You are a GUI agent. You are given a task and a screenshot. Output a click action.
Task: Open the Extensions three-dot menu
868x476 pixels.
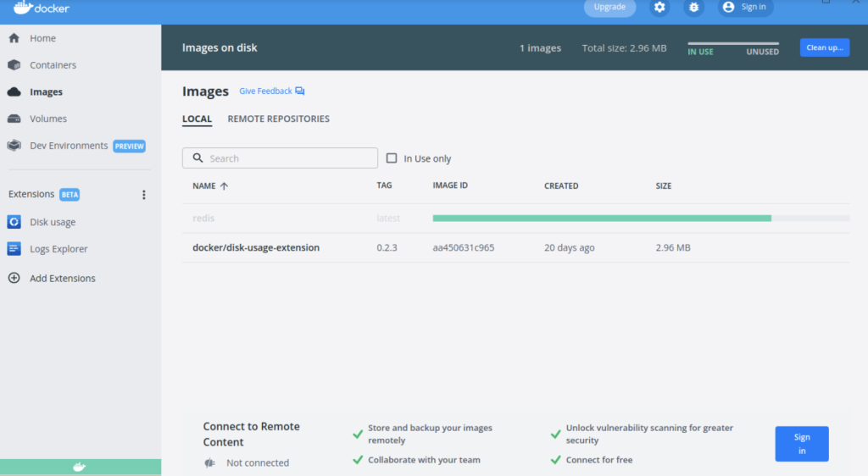pos(144,195)
